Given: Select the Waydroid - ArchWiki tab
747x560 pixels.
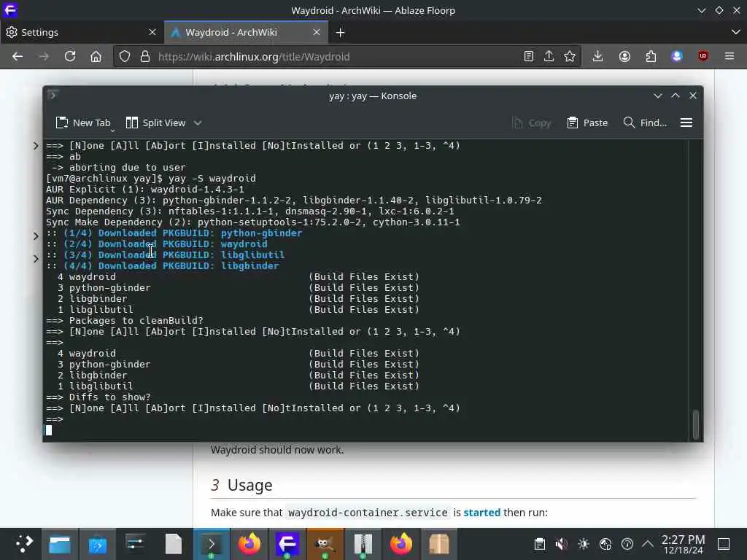Looking at the screenshot, I should [x=246, y=32].
